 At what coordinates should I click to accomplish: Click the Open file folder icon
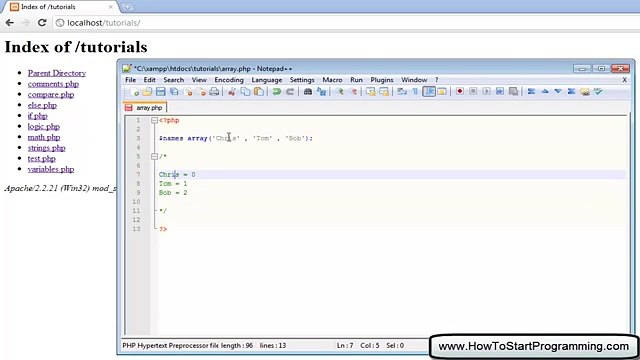tap(147, 92)
